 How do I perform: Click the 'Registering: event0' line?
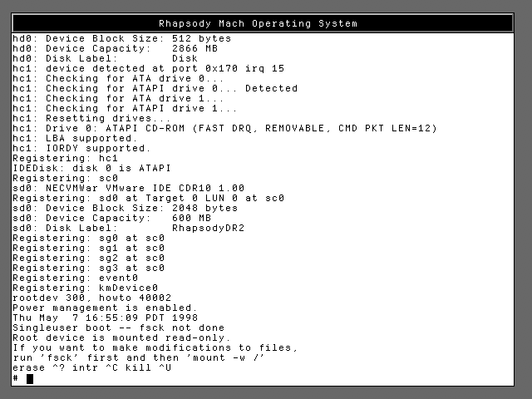click(76, 278)
